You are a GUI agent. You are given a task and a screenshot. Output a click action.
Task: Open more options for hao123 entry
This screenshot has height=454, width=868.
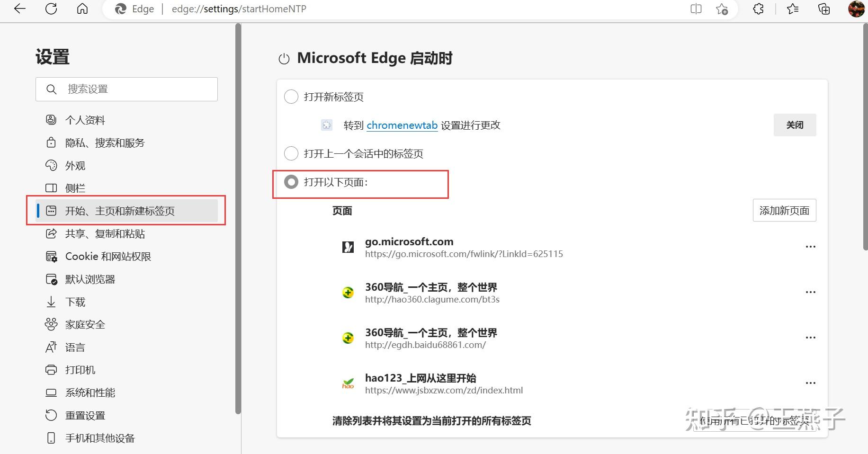pos(811,383)
